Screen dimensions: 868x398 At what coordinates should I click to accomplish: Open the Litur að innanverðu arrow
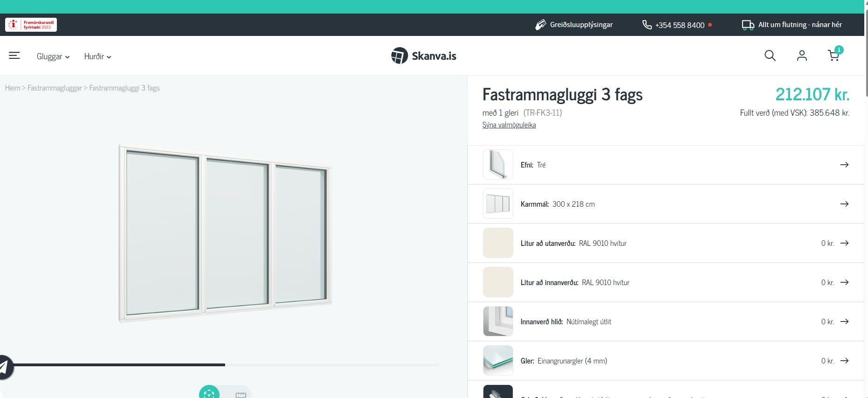(844, 282)
